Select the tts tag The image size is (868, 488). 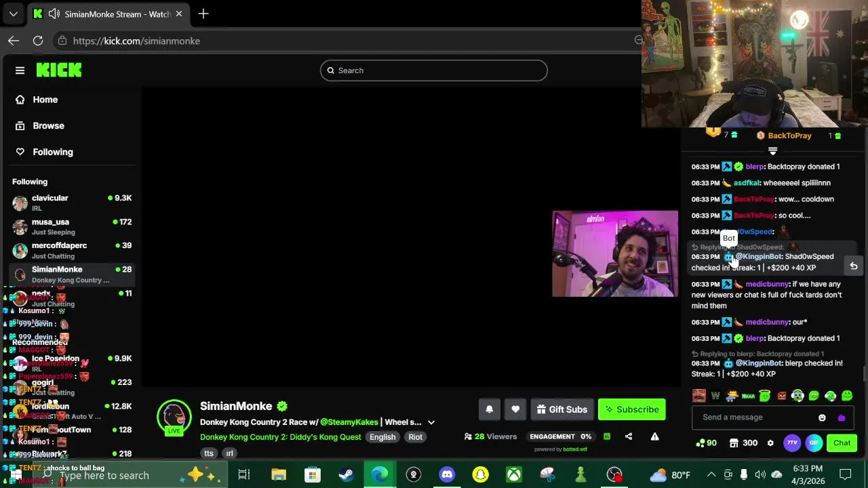(x=209, y=453)
